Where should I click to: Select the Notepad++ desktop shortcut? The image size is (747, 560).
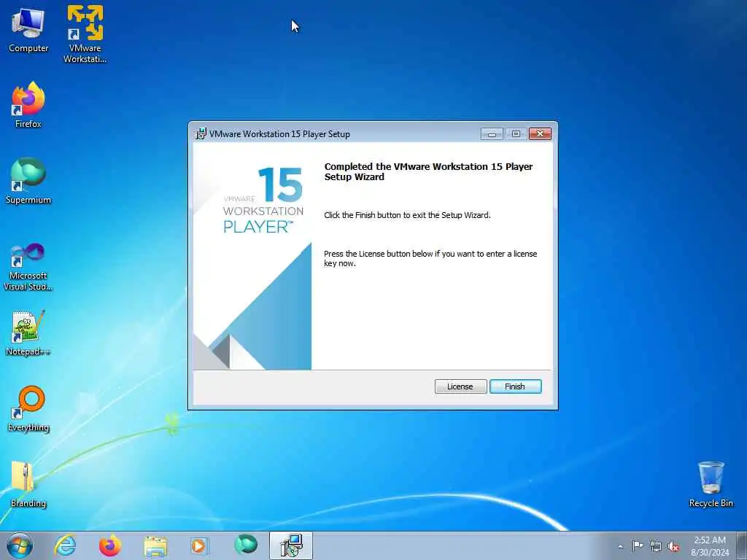28,332
